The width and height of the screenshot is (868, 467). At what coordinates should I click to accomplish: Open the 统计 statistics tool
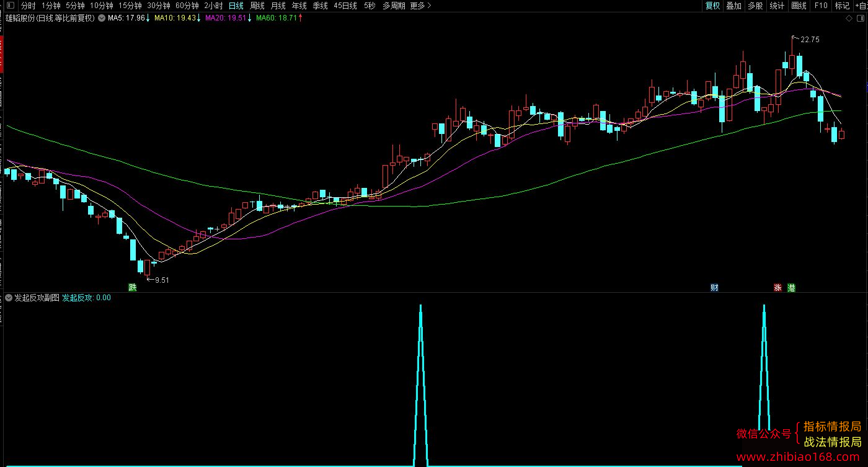coord(777,6)
